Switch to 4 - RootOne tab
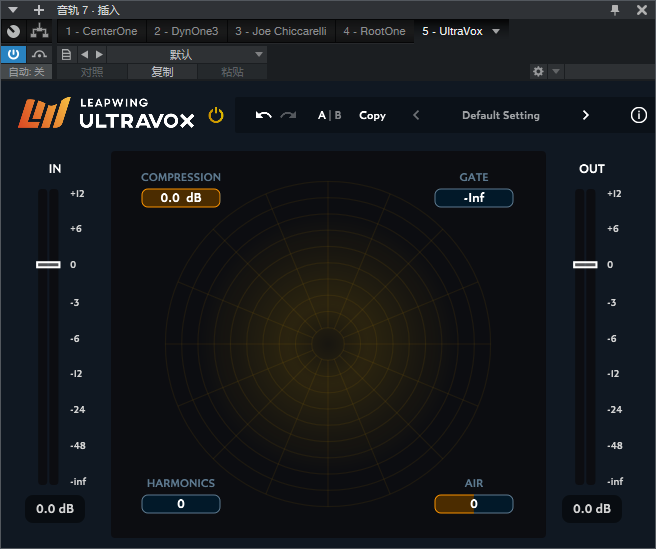 [x=374, y=31]
